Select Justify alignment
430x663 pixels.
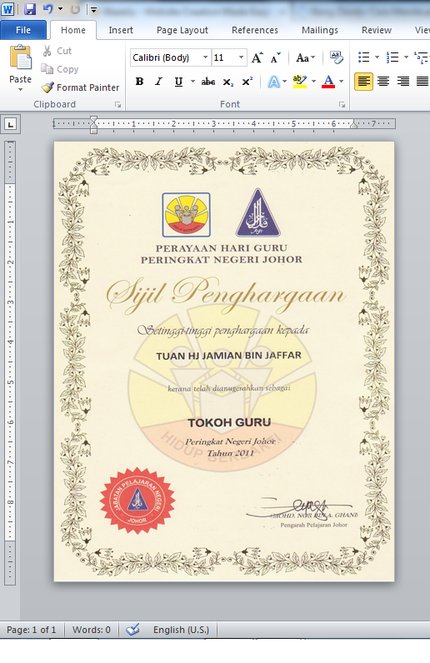pos(422,81)
